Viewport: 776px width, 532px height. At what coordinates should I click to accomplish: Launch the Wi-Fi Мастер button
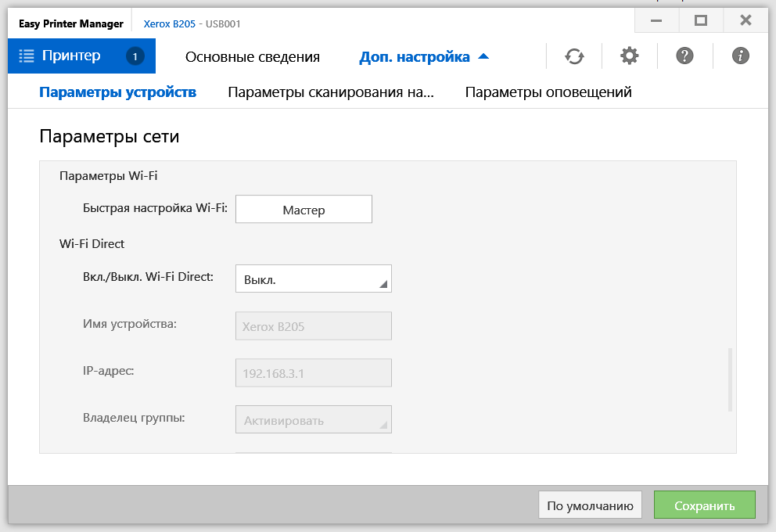coord(304,210)
